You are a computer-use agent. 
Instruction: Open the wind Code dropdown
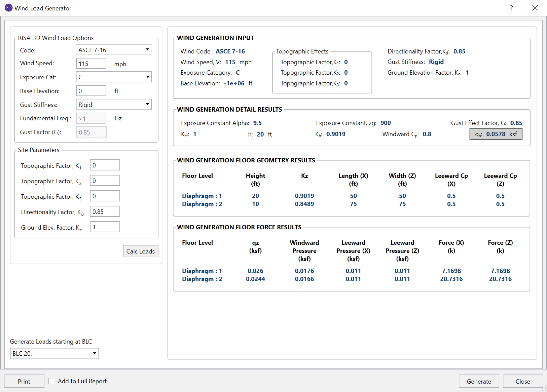click(x=113, y=50)
